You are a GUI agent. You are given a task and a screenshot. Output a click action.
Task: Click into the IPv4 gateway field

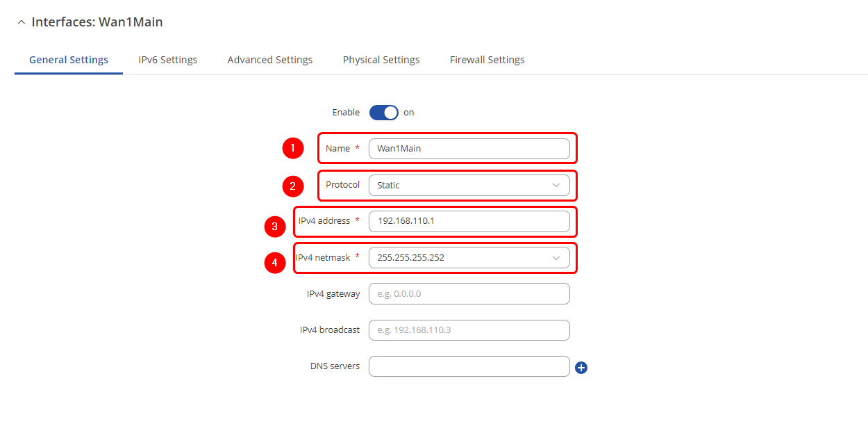(x=469, y=294)
